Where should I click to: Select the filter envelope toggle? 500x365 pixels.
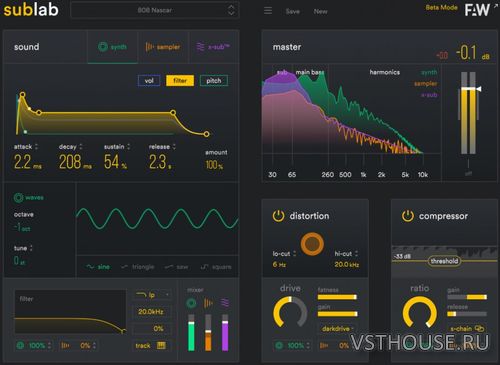point(180,80)
